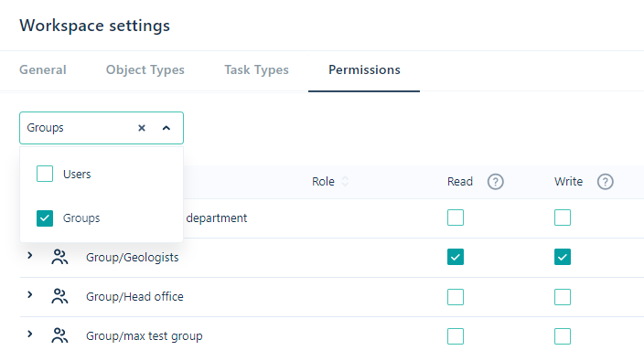Click the Group/Geologists people icon
This screenshot has height=361, width=644.
pos(59,257)
